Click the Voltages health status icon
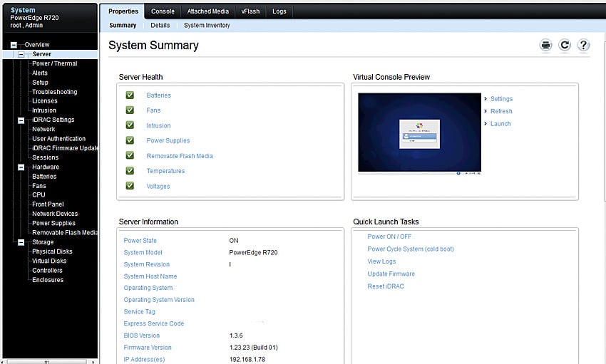This screenshot has width=606, height=364. point(130,186)
